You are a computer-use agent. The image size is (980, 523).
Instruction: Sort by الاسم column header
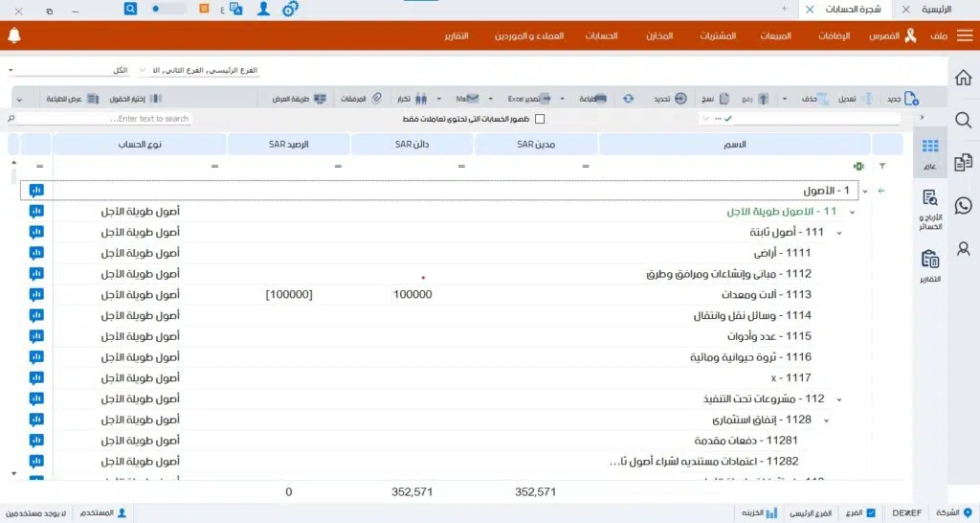click(x=734, y=145)
